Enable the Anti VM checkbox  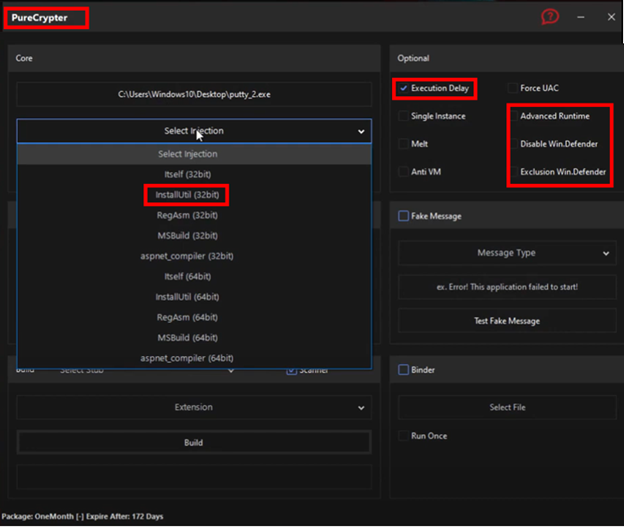404,172
